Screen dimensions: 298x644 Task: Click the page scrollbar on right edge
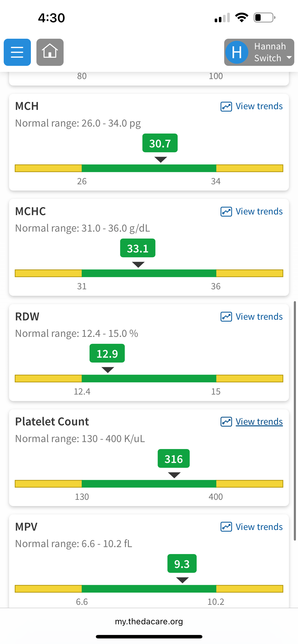(295, 420)
